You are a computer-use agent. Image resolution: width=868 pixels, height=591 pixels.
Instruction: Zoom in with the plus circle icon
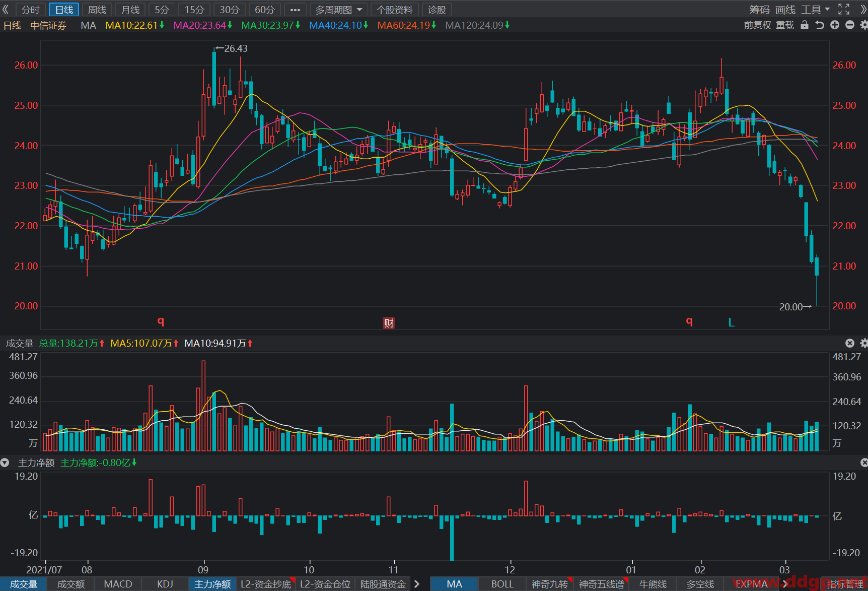coord(835,25)
